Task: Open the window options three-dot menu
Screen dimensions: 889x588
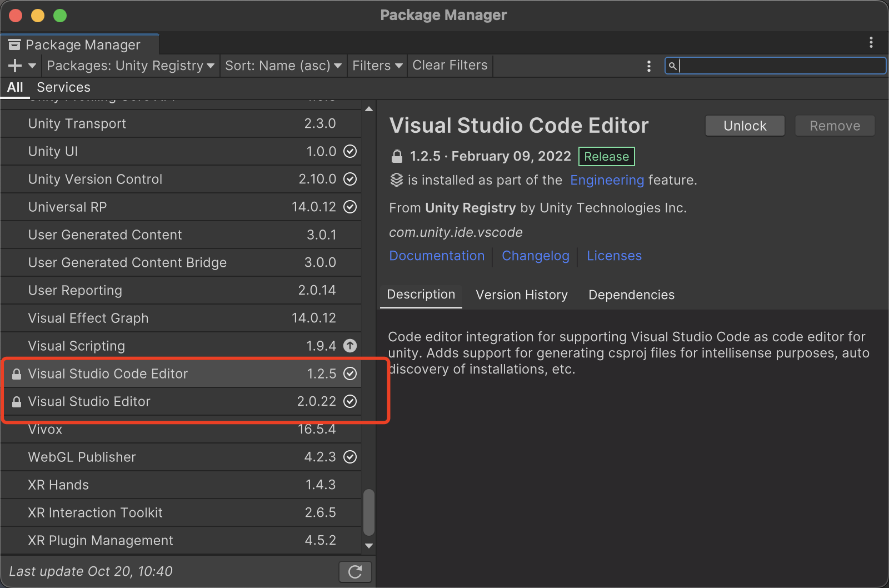Action: coord(871,42)
